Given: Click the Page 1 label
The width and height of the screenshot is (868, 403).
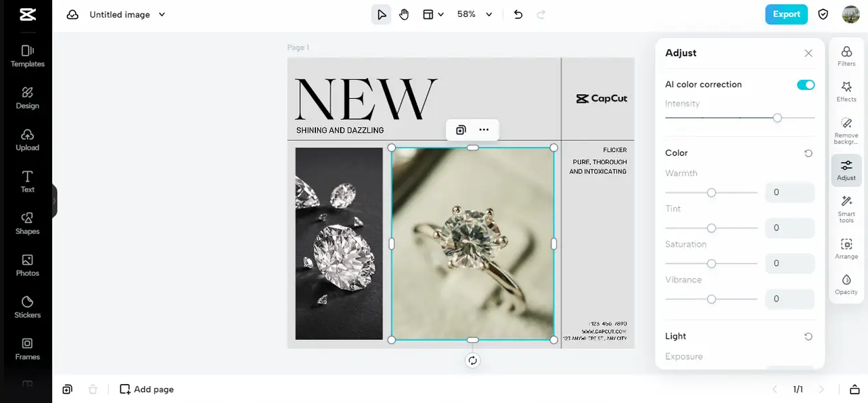Looking at the screenshot, I should 298,47.
